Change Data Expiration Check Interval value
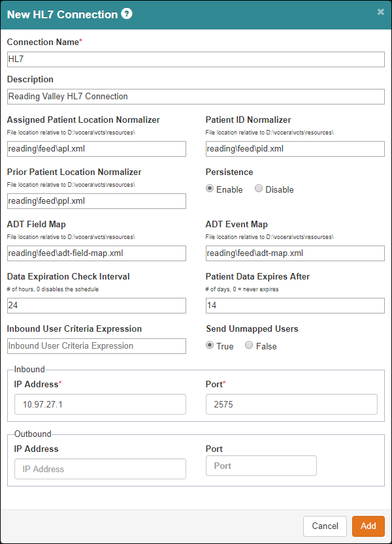This screenshot has width=392, height=544. pyautogui.click(x=97, y=306)
